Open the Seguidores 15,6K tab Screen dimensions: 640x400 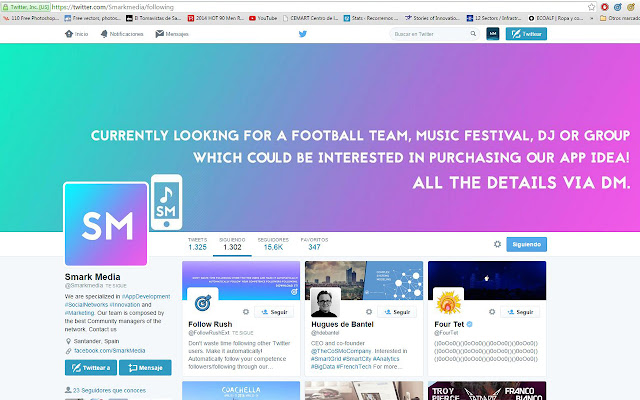tap(273, 244)
